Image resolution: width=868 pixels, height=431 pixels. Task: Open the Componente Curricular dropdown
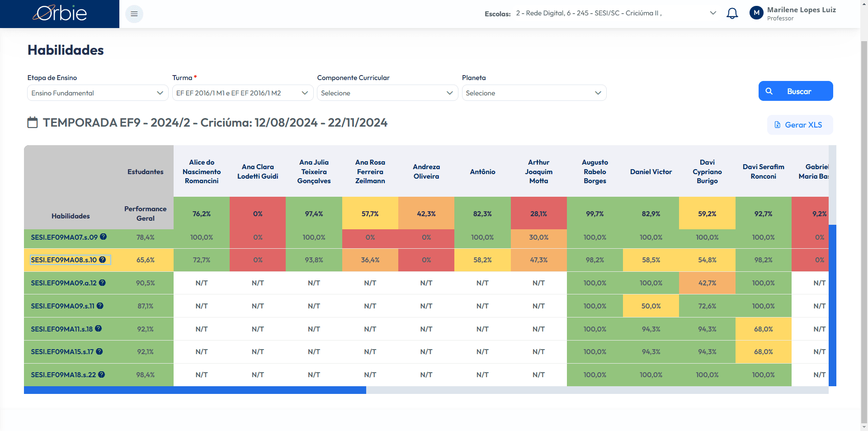(387, 93)
